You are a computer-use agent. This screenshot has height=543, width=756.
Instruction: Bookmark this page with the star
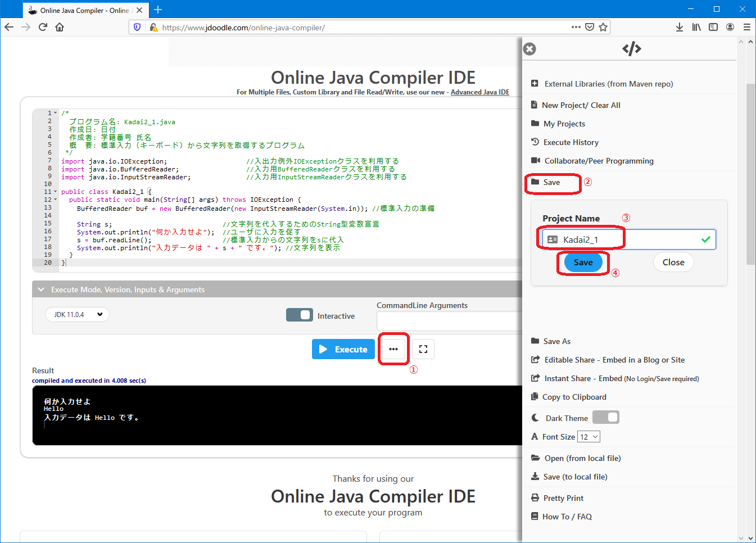coord(603,27)
